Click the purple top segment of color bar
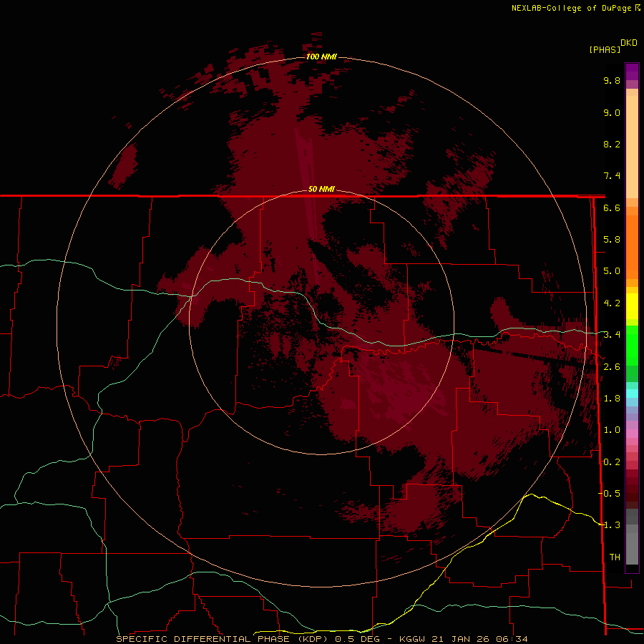 click(632, 72)
